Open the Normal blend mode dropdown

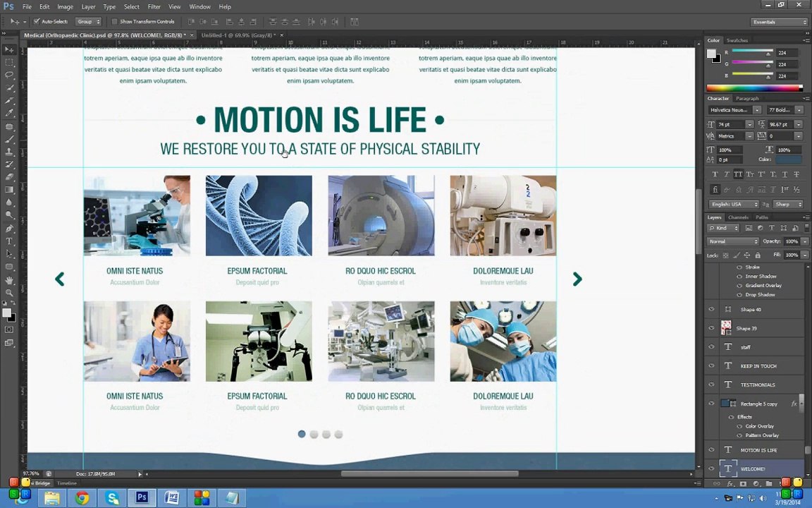pyautogui.click(x=733, y=241)
